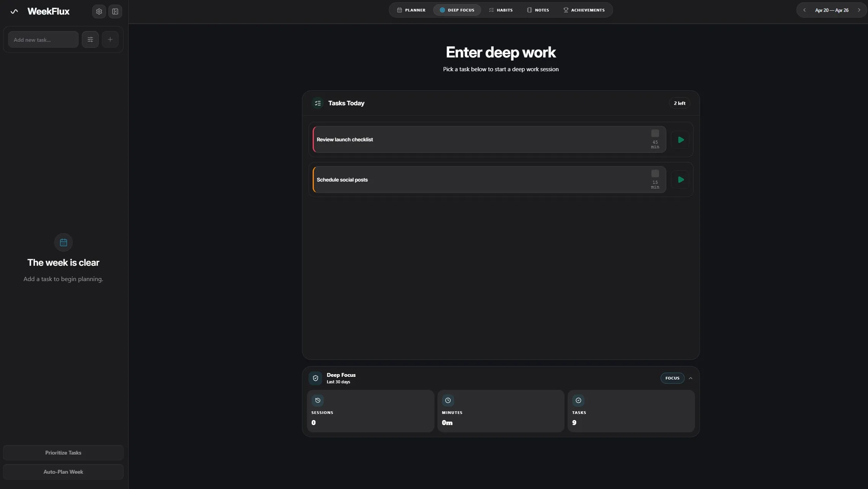Click the Tasks Today checklist icon

tap(317, 103)
